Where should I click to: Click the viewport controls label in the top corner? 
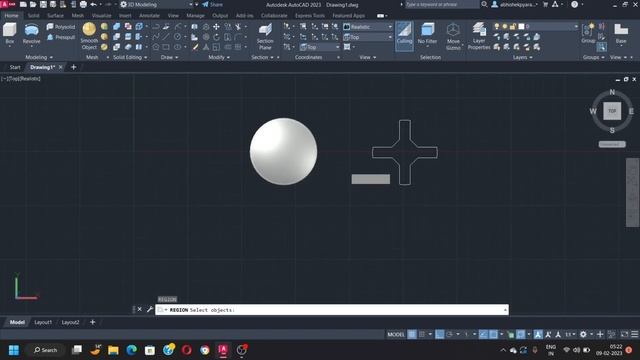tap(20, 78)
